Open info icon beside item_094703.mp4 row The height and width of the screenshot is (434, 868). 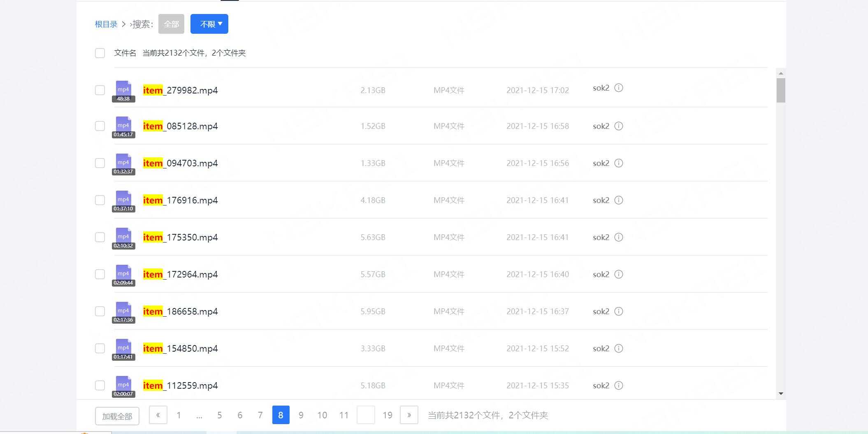(618, 163)
